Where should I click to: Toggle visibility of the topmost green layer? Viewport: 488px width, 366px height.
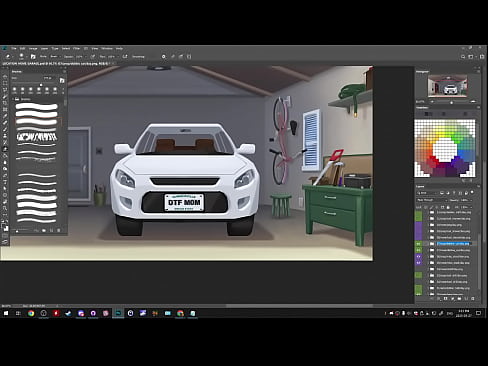[419, 212]
